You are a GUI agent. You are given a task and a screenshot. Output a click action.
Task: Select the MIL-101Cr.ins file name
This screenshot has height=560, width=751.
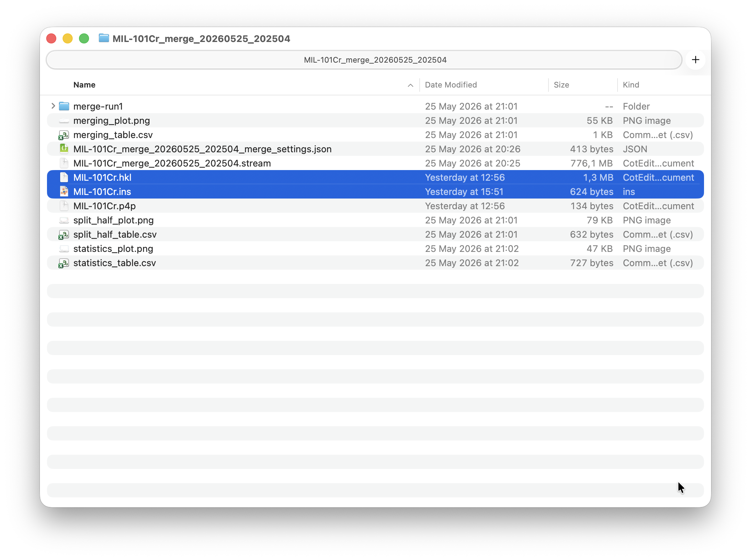click(102, 192)
